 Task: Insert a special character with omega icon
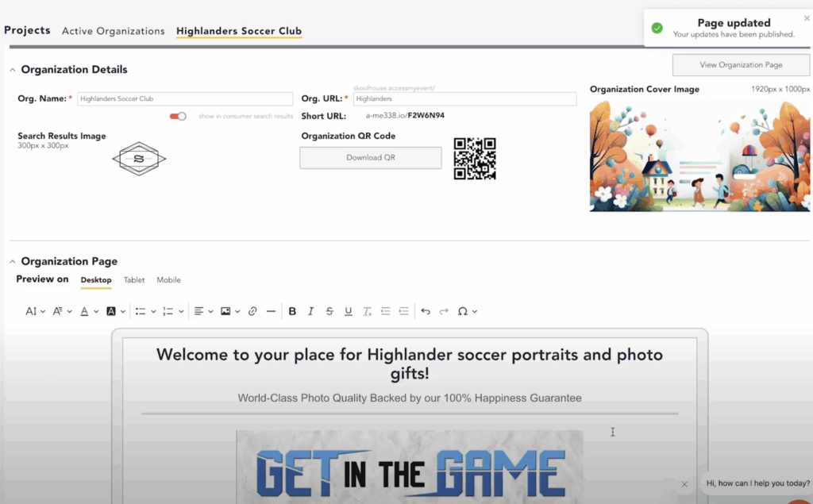pos(463,310)
